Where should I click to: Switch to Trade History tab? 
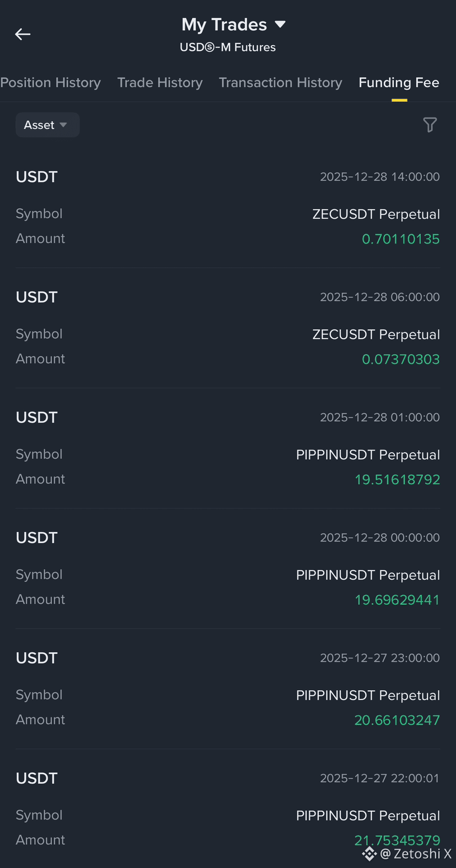tap(160, 83)
